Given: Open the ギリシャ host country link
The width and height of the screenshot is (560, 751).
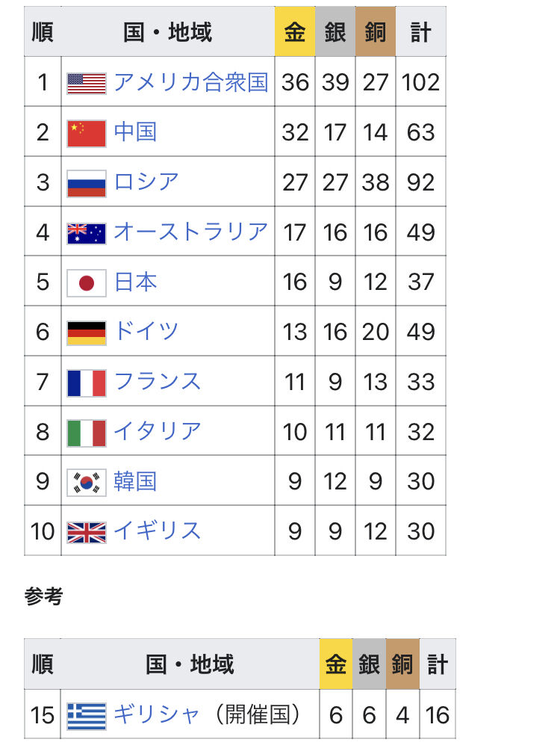Looking at the screenshot, I should click(157, 715).
